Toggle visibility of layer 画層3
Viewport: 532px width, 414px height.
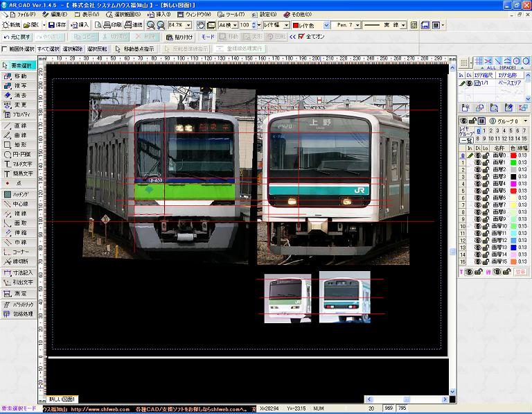coord(478,177)
